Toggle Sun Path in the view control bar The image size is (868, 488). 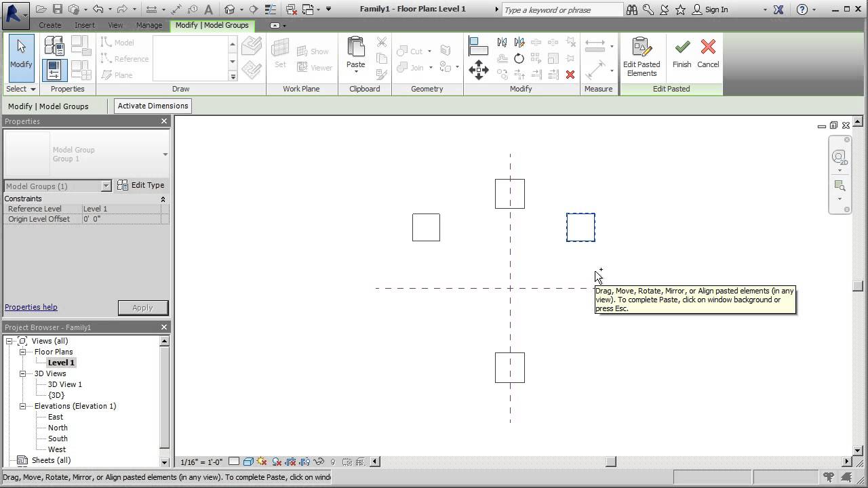pyautogui.click(x=262, y=462)
